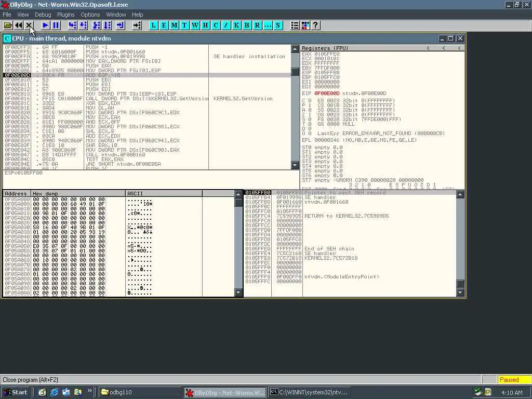Show Threads with T button

[x=184, y=25]
